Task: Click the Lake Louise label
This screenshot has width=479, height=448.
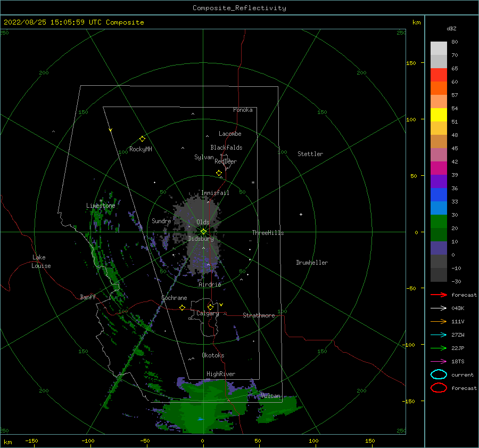Action: tap(41, 262)
